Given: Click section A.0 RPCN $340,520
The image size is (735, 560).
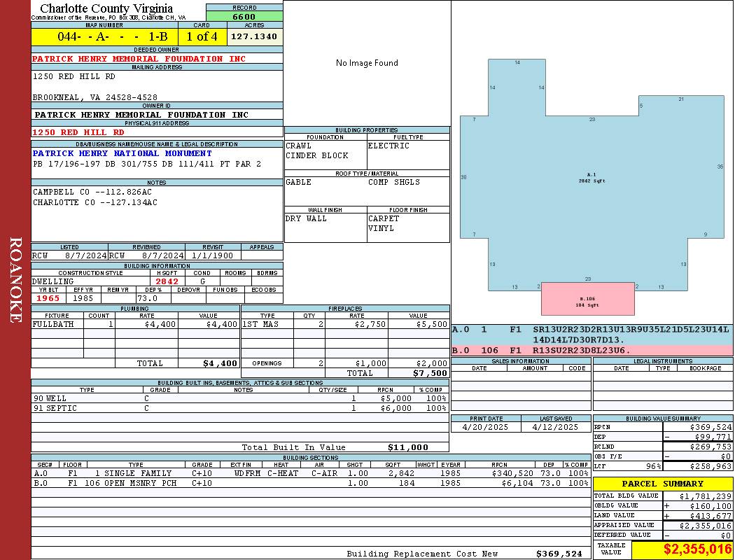Looking at the screenshot, I should pyautogui.click(x=512, y=474).
